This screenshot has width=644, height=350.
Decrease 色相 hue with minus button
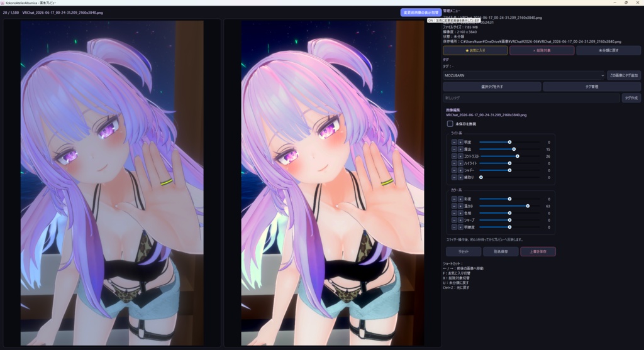pos(454,213)
